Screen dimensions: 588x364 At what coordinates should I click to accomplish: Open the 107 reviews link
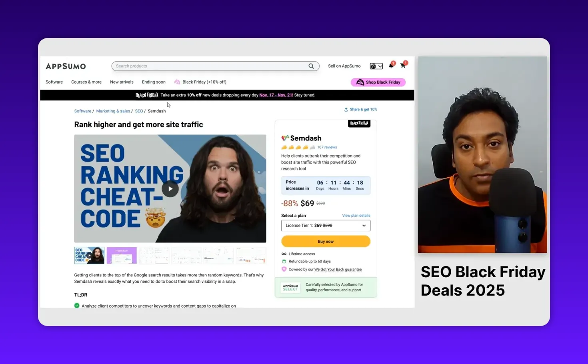point(327,147)
